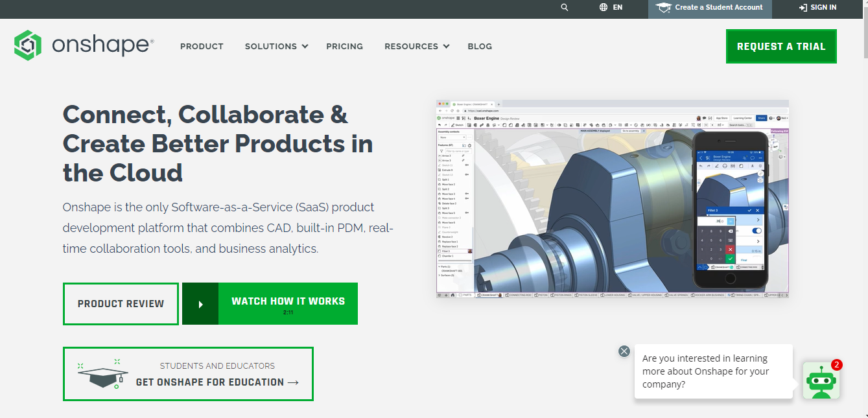Open the chatbot message about learning Onshape

(713, 371)
